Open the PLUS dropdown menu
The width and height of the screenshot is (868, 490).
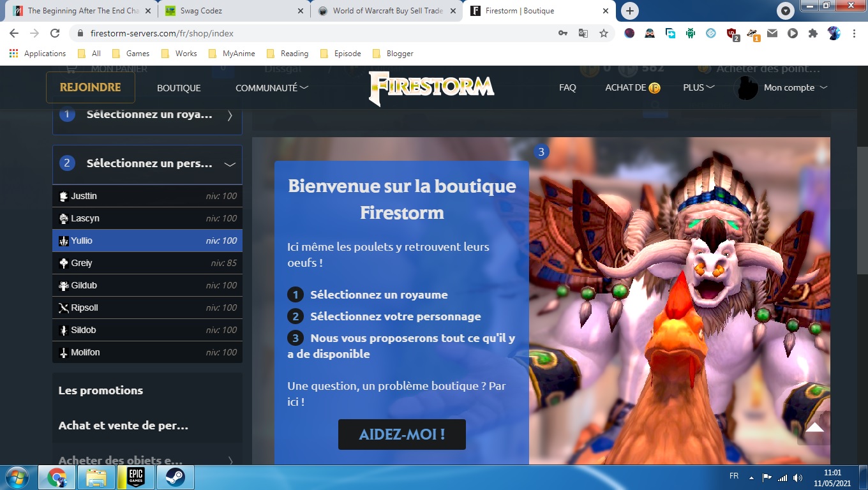pos(699,88)
